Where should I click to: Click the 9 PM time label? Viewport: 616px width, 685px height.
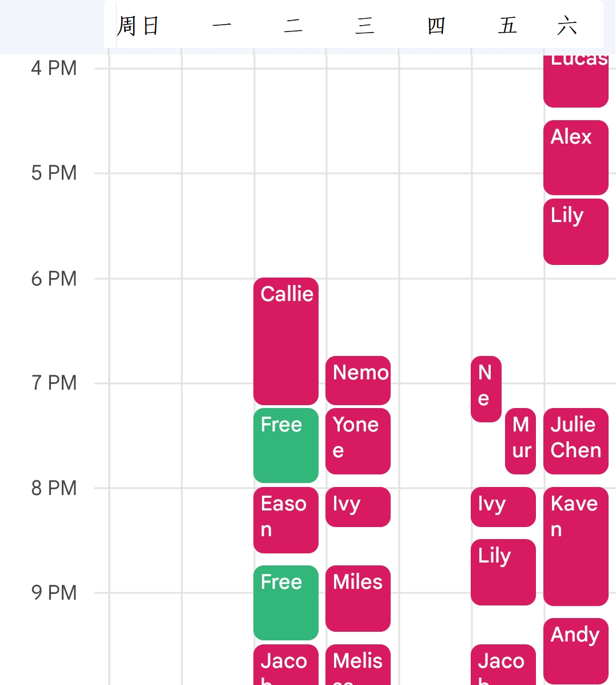[54, 592]
